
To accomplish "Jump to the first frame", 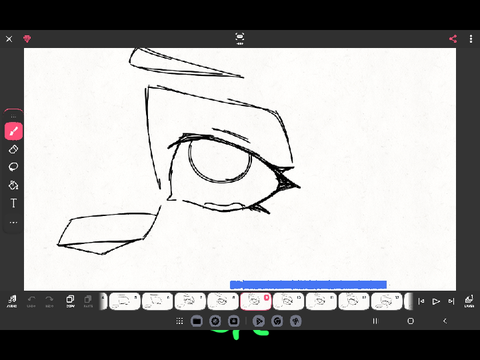I will click(421, 301).
